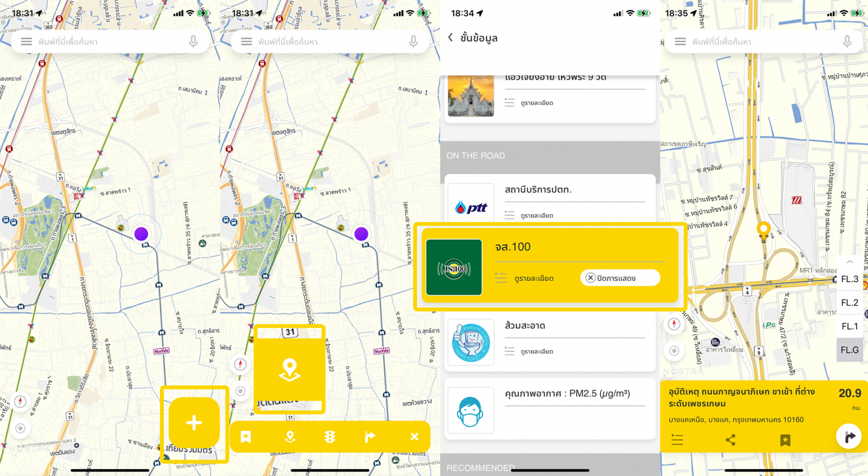Collapse the floor selector using the up chevron

(x=850, y=261)
